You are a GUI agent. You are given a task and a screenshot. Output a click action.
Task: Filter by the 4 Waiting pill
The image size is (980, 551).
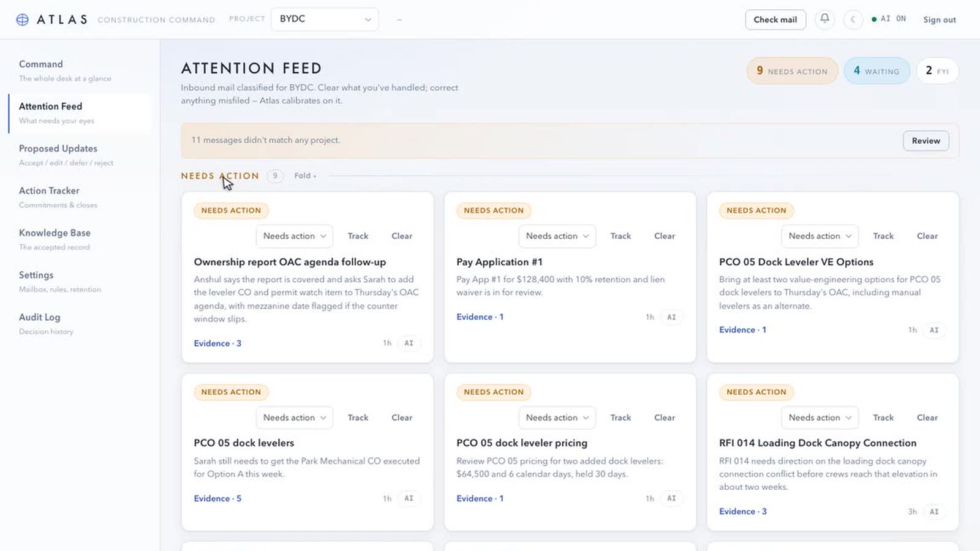pyautogui.click(x=876, y=71)
